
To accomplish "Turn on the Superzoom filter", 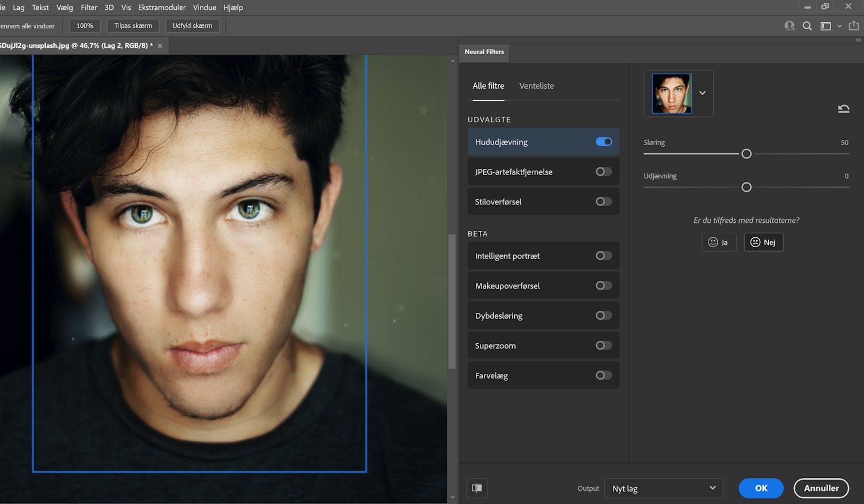I will click(x=604, y=346).
